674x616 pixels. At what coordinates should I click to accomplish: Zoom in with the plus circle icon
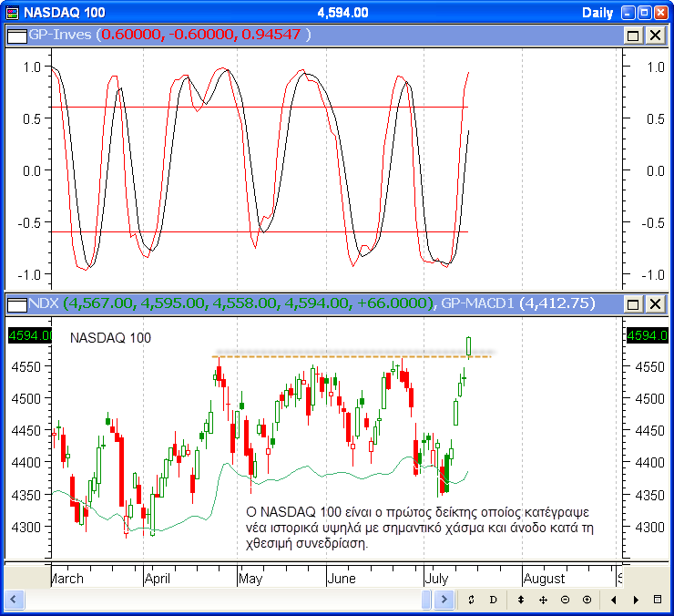click(587, 600)
